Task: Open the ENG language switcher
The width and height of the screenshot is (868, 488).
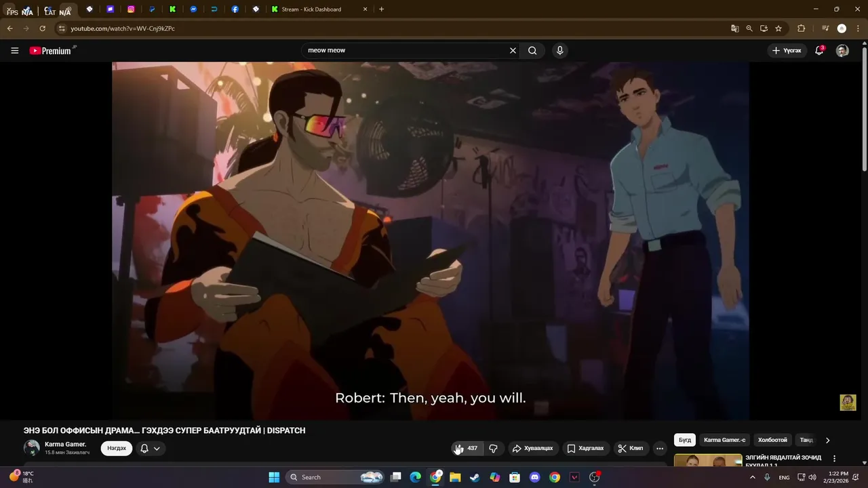Action: click(x=784, y=477)
